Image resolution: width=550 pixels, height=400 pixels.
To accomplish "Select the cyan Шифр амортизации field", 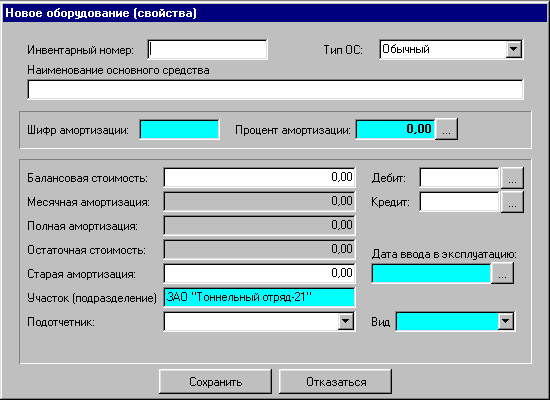I will [180, 129].
